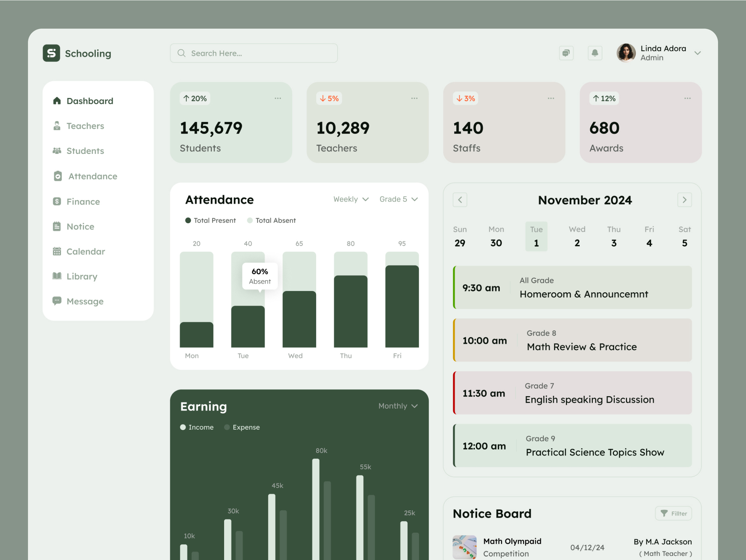Select Thu 3 in the calendar
This screenshot has height=560, width=746.
pyautogui.click(x=614, y=237)
